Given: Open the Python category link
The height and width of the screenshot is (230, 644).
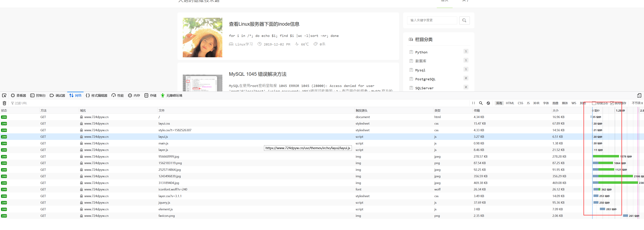Looking at the screenshot, I should [421, 52].
